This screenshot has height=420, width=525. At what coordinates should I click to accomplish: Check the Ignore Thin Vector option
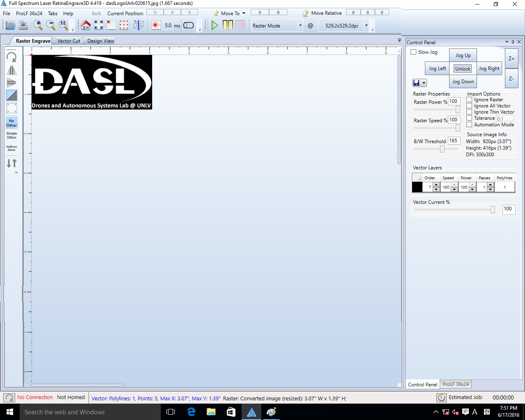pos(469,112)
